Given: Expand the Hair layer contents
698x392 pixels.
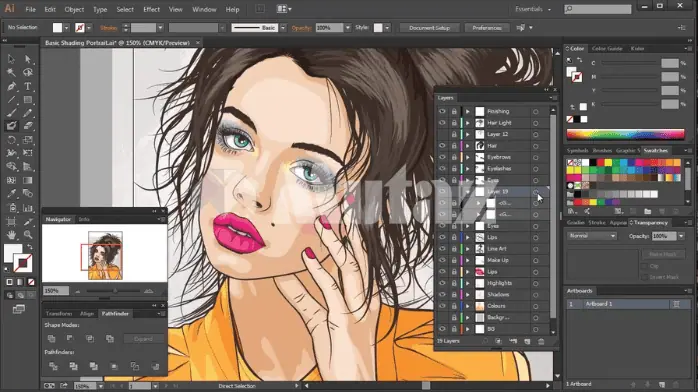Looking at the screenshot, I should pos(467,145).
